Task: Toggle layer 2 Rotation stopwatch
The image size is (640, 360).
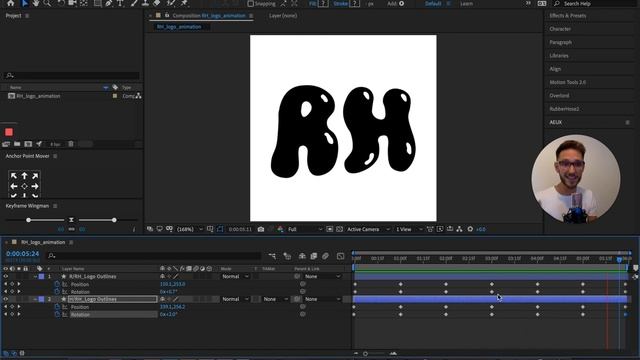Action: 57,315
